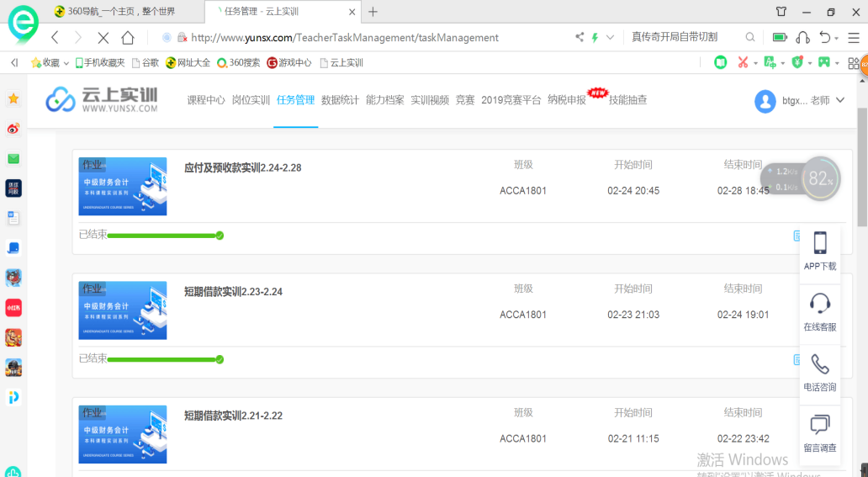Open 在线客服 headset support icon
This screenshot has width=868, height=477.
819,304
